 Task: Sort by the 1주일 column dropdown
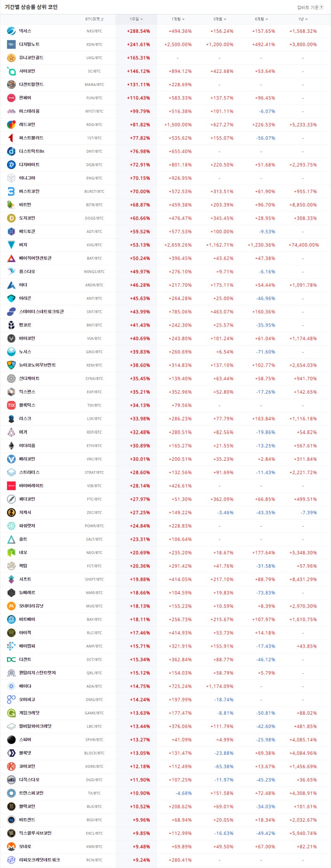click(x=136, y=19)
